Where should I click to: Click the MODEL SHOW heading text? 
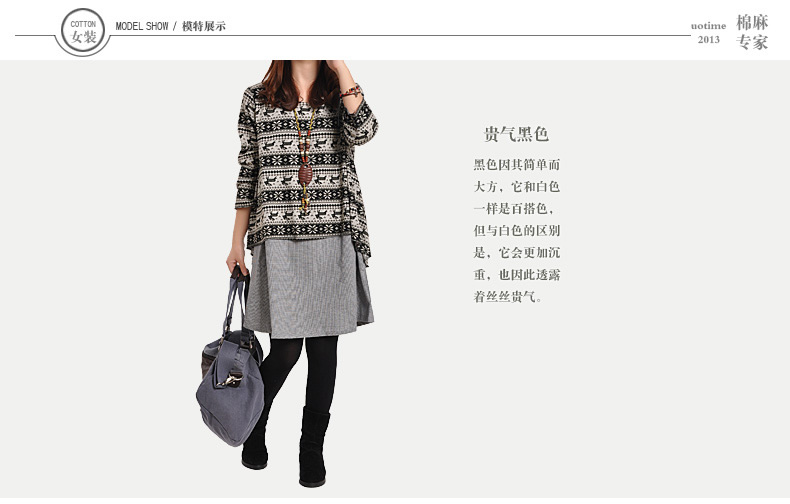coord(142,26)
